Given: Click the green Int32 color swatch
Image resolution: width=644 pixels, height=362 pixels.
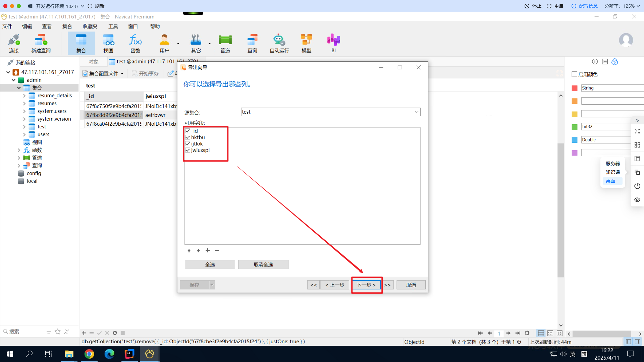Looking at the screenshot, I should [x=575, y=127].
